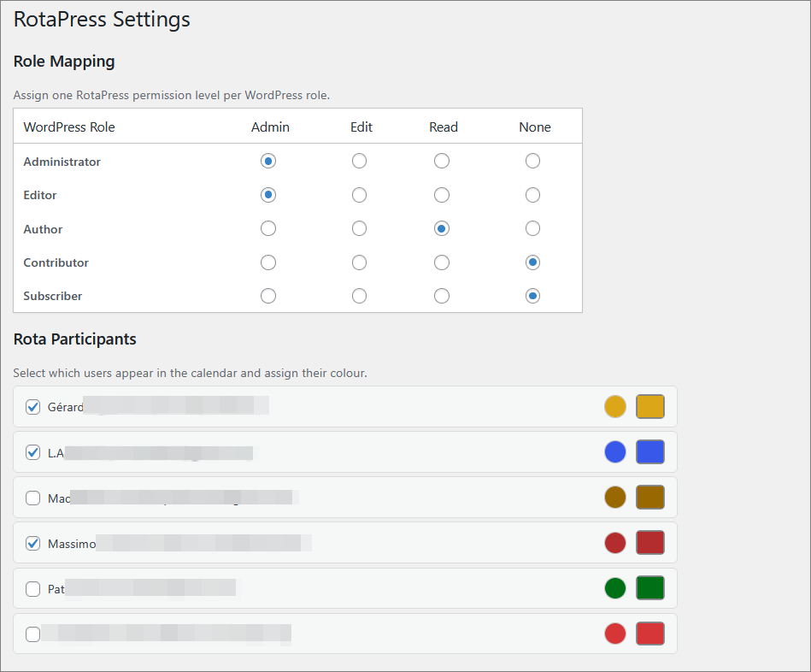The image size is (811, 672).
Task: Click the Edit column header
Action: click(361, 127)
